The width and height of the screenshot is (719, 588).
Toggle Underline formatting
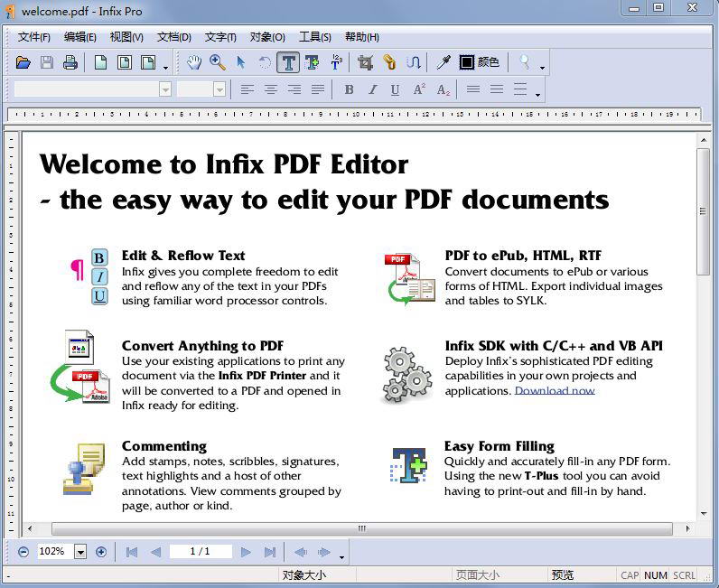(x=396, y=89)
